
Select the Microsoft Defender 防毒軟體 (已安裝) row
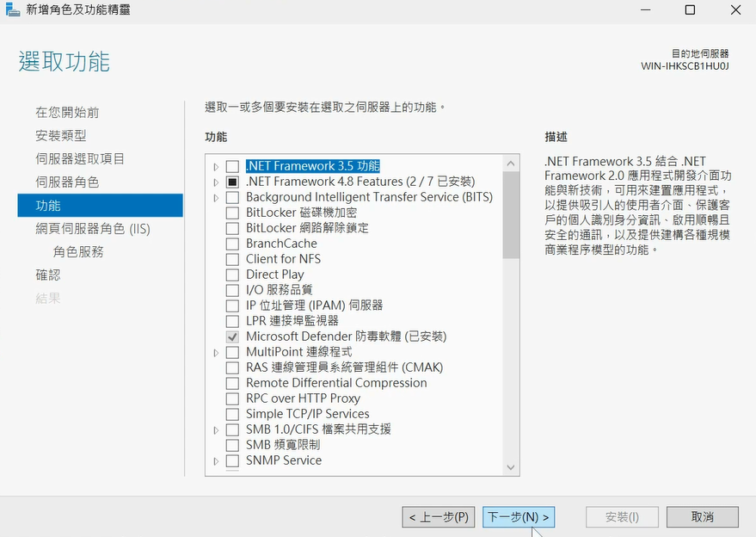(347, 336)
